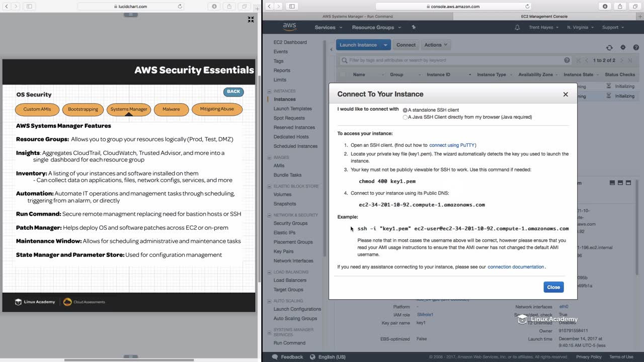Image resolution: width=644 pixels, height=362 pixels.
Task: Open the EC2 table settings gear
Action: click(623, 47)
